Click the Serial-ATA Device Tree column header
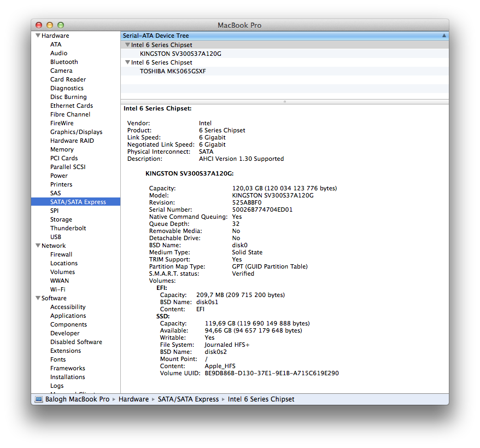This screenshot has width=480, height=448. pos(285,36)
